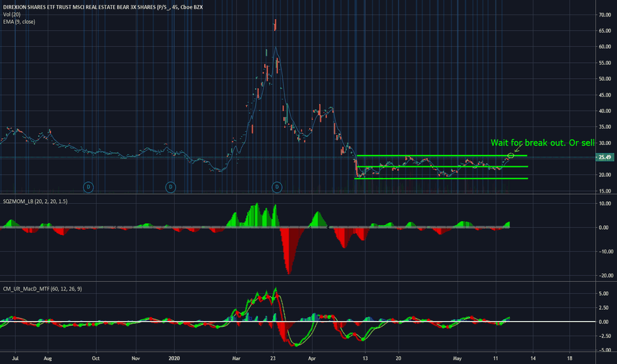Select the 'Wait for break out. Or sell' annotation
Viewport: 617px width, 364px height.
[x=542, y=142]
